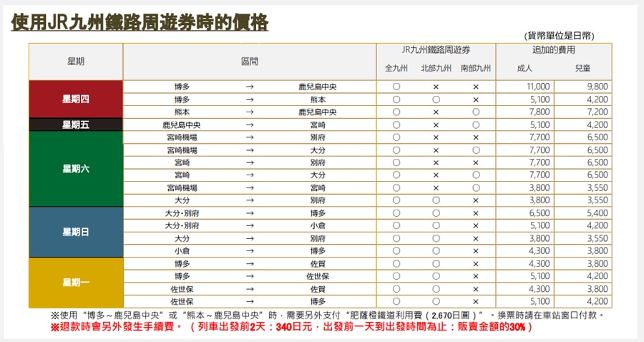Click 全九州 circle mark in 博多→鹿兒島中央 row
The image size is (644, 342).
tap(396, 87)
